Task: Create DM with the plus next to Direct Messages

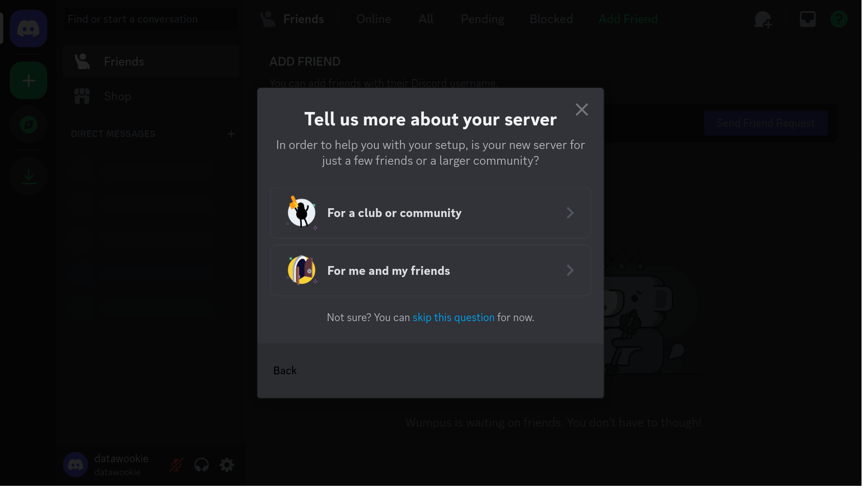Action: [x=231, y=134]
